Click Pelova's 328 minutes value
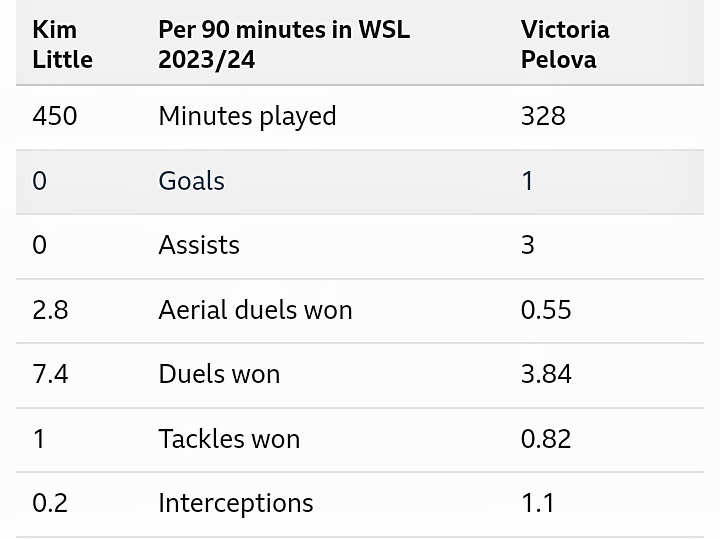 click(543, 116)
